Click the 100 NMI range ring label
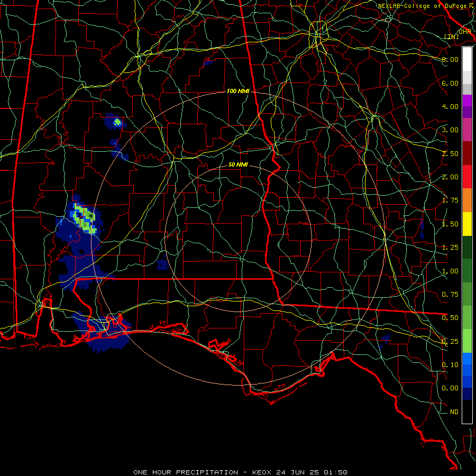Viewport: 476px width, 476px height. [x=238, y=91]
